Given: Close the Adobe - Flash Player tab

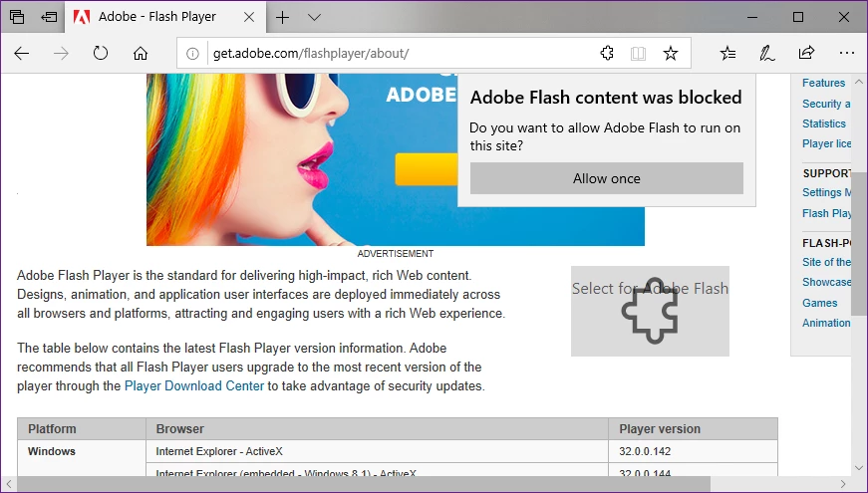Looking at the screenshot, I should pos(249,17).
